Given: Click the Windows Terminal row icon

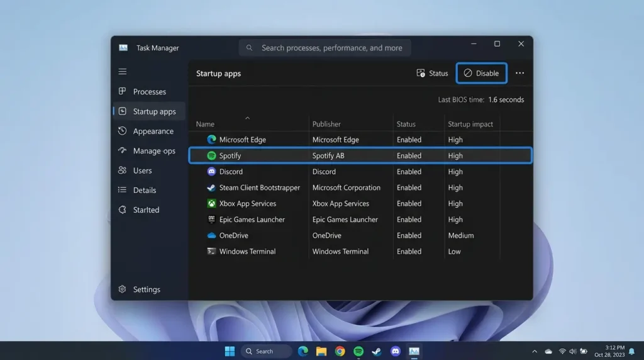Looking at the screenshot, I should (x=211, y=252).
